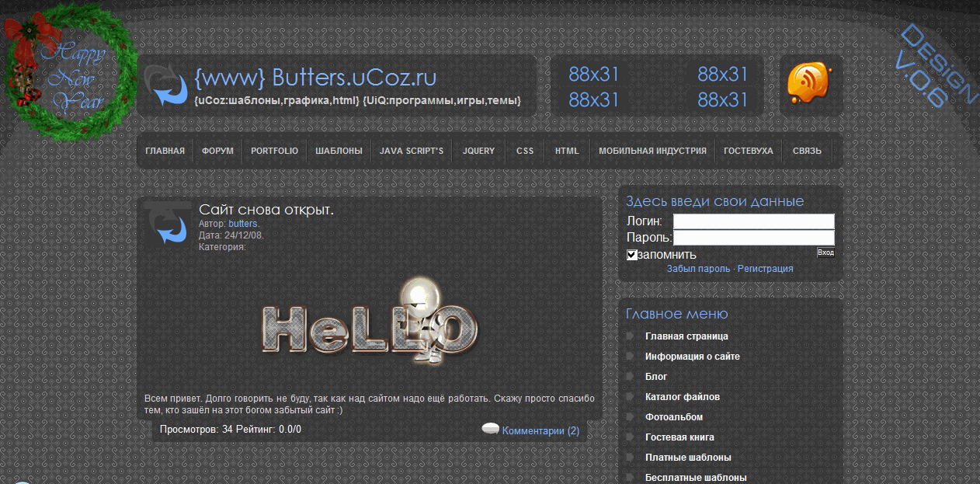Click the Happy New Year wreath image
980x484 pixels.
coord(71,71)
